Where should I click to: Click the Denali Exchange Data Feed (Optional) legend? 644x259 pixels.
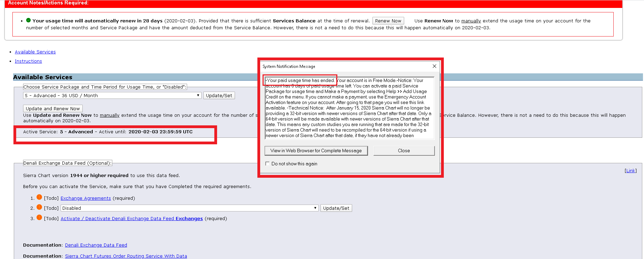pos(68,163)
